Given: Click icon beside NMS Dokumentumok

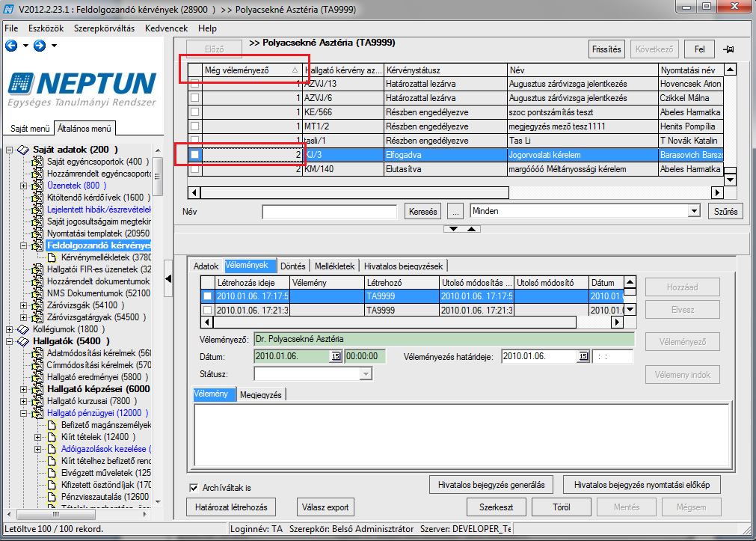Looking at the screenshot, I should point(37,293).
